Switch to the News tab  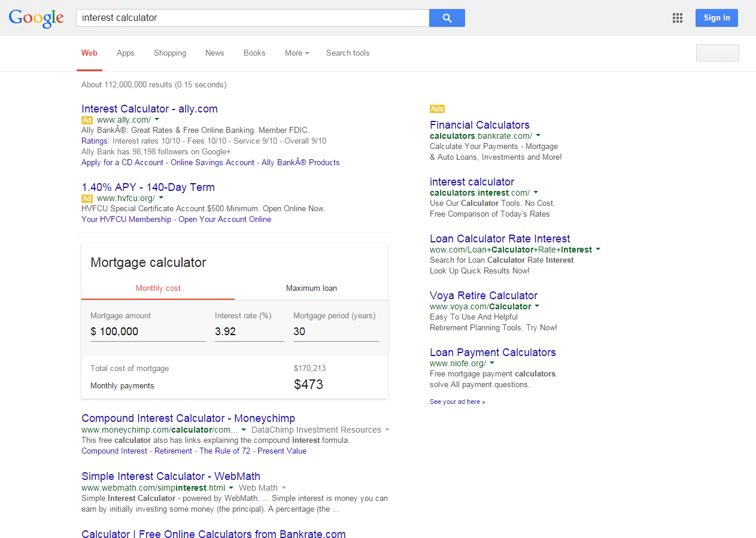pos(214,53)
